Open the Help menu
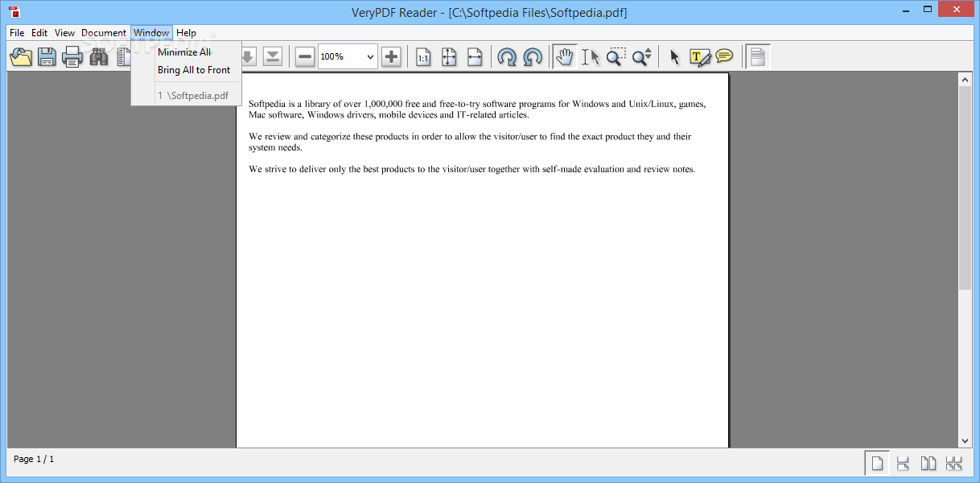 coord(186,33)
